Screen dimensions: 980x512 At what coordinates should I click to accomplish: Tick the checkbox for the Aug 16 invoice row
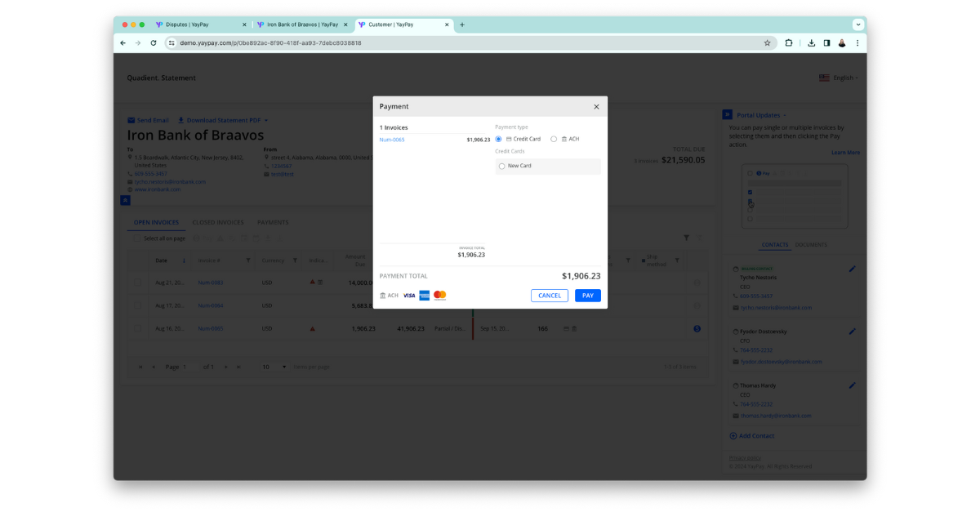137,328
